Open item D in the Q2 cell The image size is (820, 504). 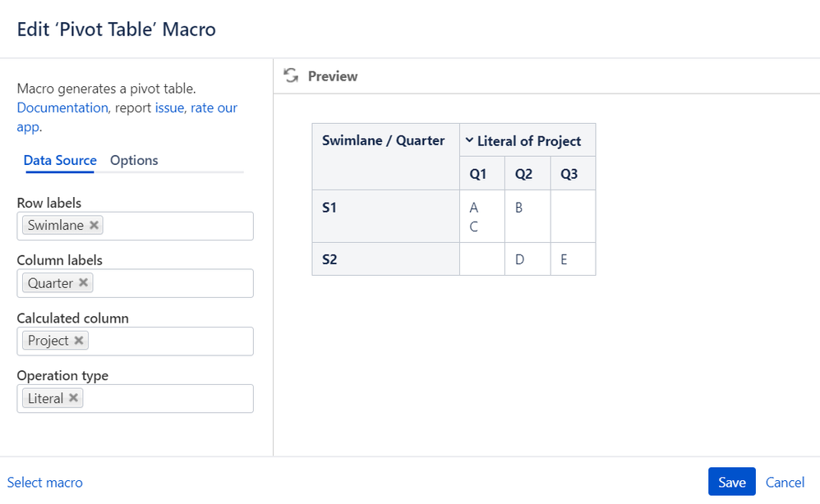518,259
